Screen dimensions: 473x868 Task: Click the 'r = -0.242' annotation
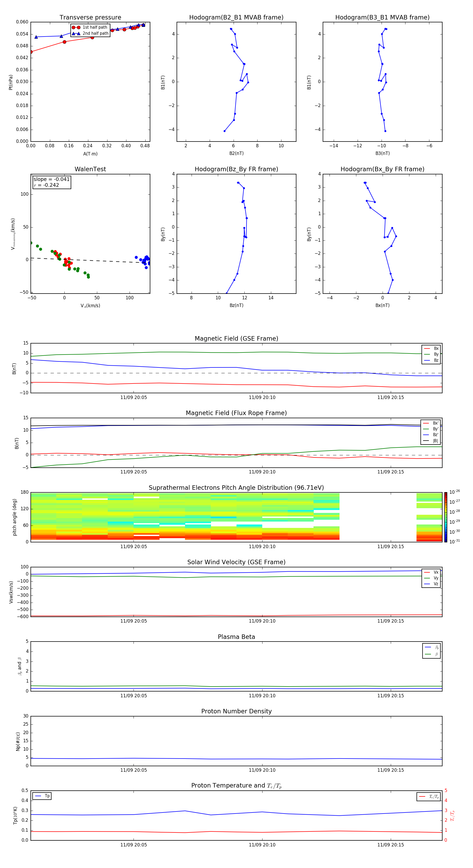[47, 185]
